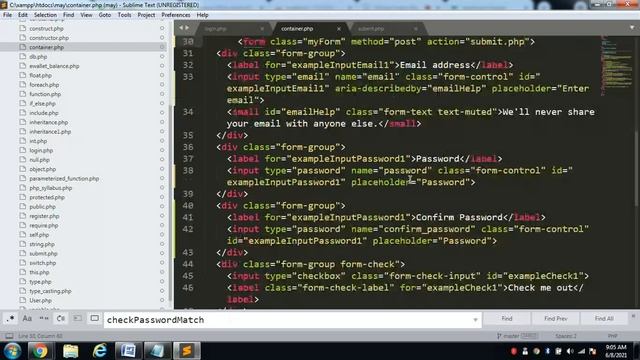The image size is (640, 360).
Task: Click the Find All button
Action: pyautogui.click(x=604, y=319)
